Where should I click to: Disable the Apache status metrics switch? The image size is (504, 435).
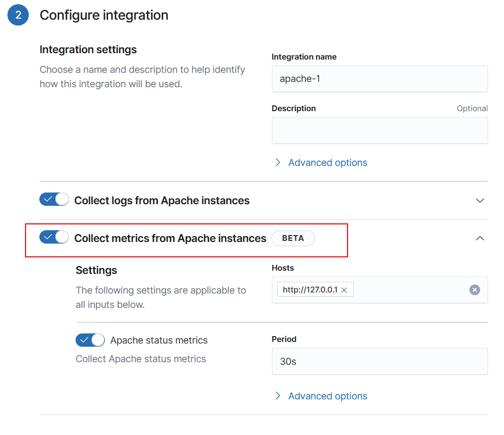(90, 340)
